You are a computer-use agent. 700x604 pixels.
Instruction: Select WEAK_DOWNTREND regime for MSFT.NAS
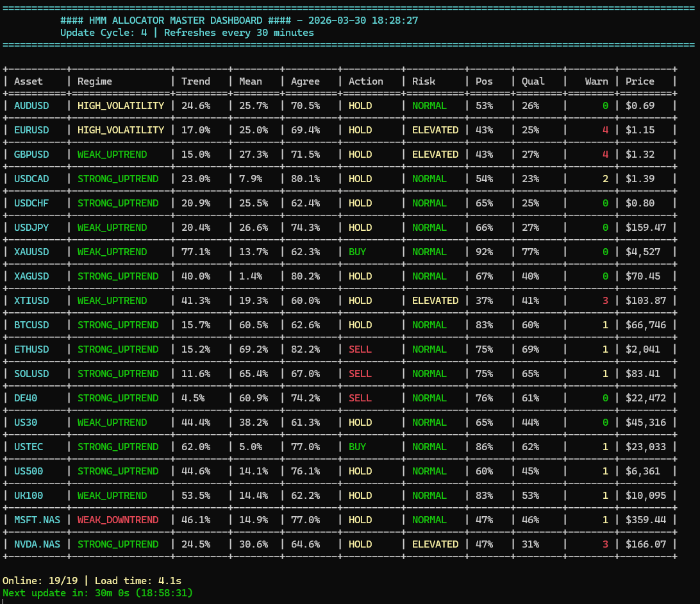(118, 519)
